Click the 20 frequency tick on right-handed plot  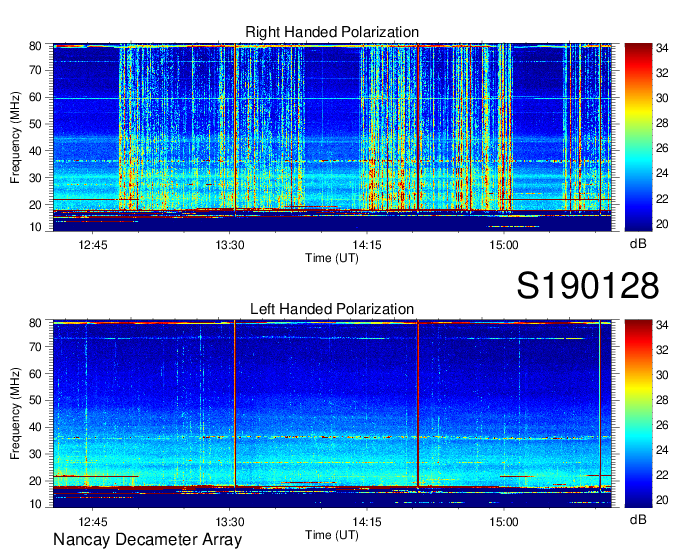pos(35,205)
